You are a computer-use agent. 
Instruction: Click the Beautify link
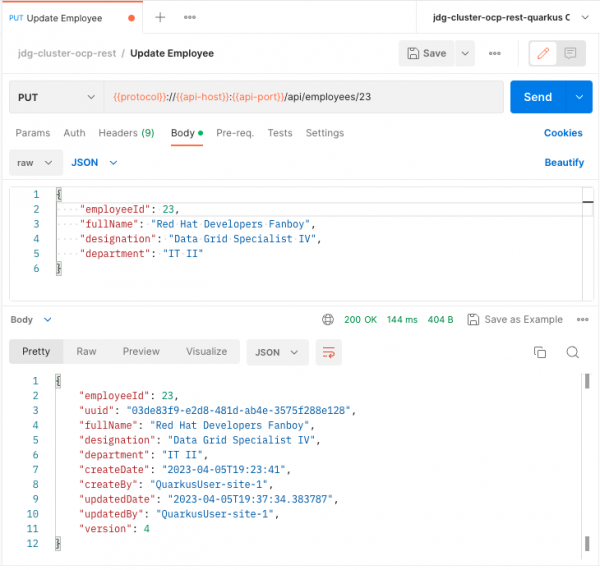[x=564, y=162]
